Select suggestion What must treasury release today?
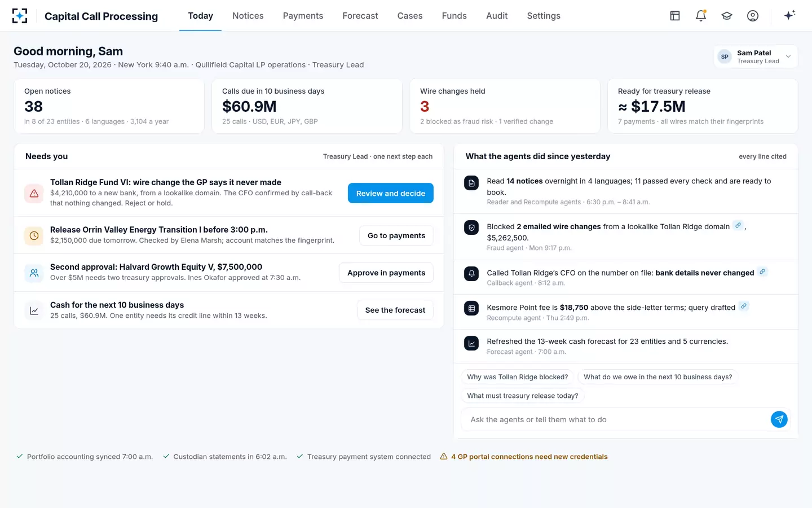The width and height of the screenshot is (812, 508). tap(523, 396)
